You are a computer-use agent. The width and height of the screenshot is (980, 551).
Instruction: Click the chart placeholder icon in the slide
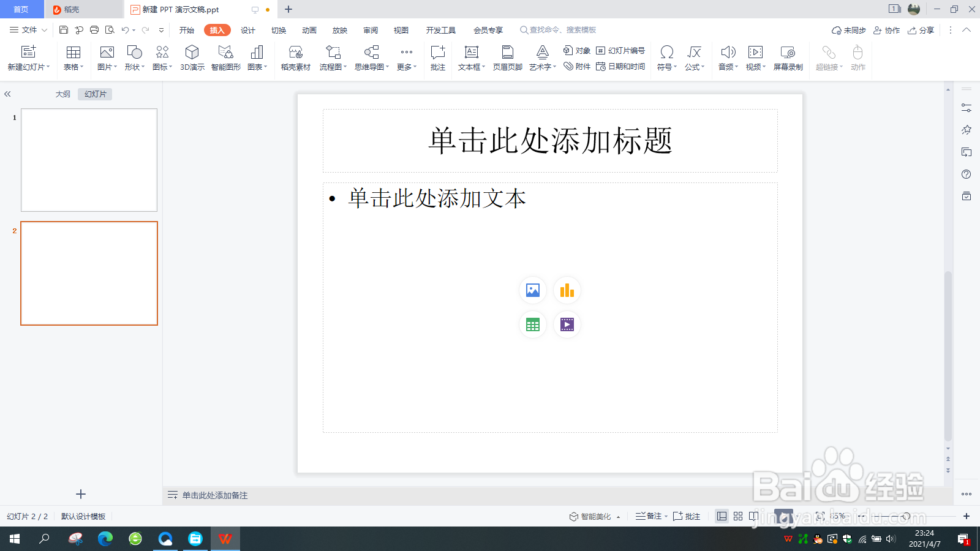pos(567,290)
